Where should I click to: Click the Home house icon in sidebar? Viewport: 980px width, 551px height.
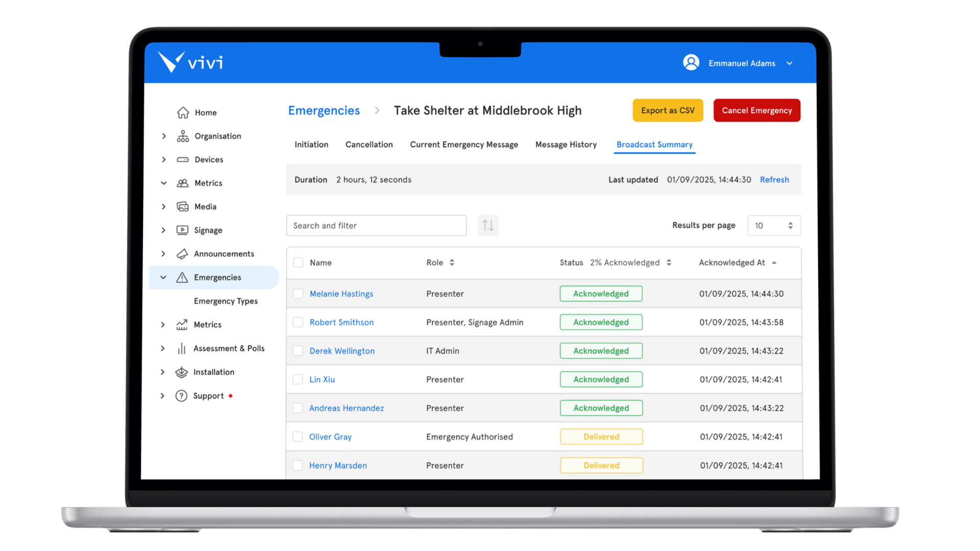(183, 113)
